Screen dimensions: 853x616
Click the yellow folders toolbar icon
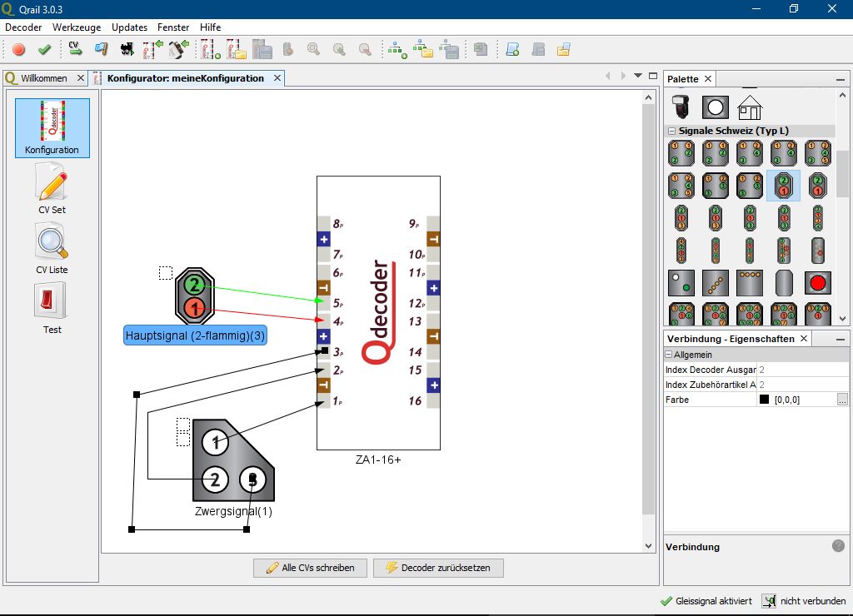tap(564, 49)
